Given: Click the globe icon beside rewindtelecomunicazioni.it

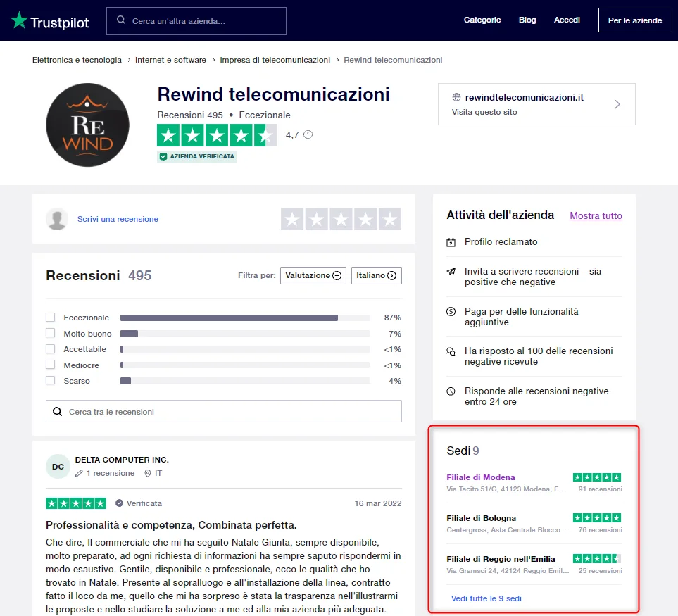Looking at the screenshot, I should click(x=456, y=97).
